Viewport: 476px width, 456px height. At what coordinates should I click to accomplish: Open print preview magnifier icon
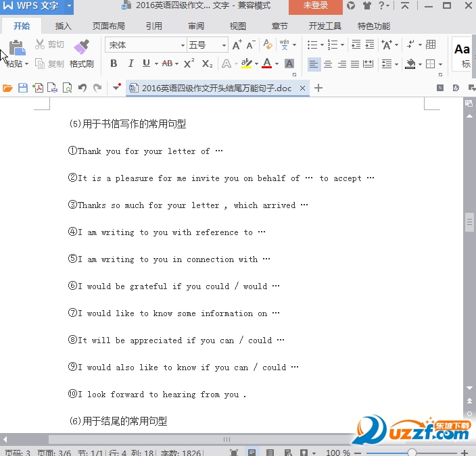[x=67, y=88]
